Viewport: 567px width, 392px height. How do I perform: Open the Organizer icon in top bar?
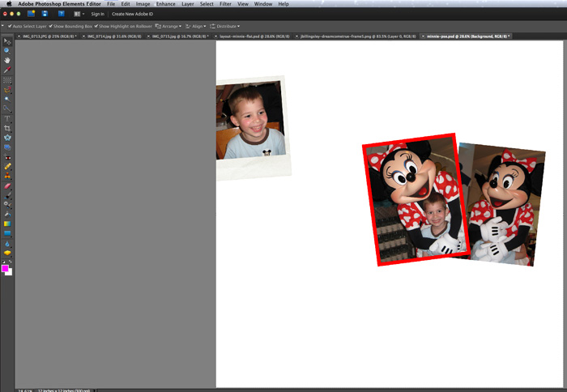pos(31,14)
